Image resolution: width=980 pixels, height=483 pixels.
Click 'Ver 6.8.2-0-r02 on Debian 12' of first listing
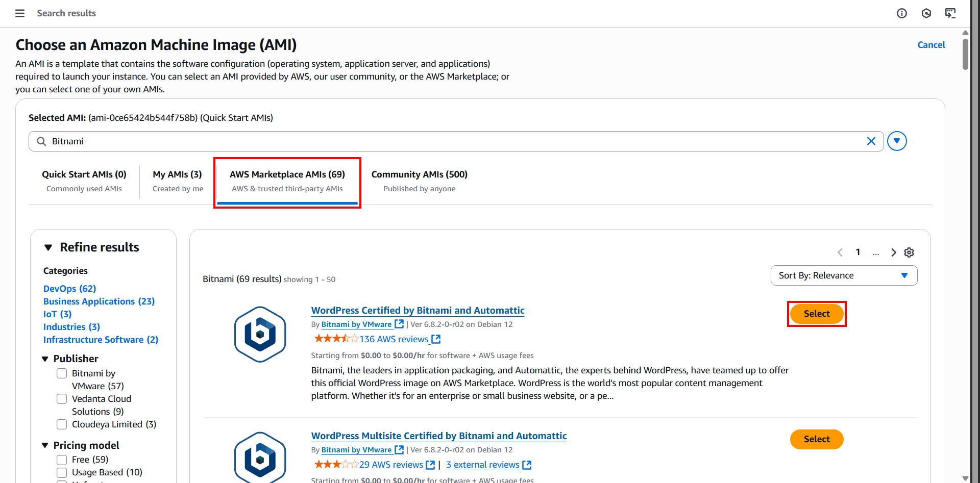pos(461,324)
